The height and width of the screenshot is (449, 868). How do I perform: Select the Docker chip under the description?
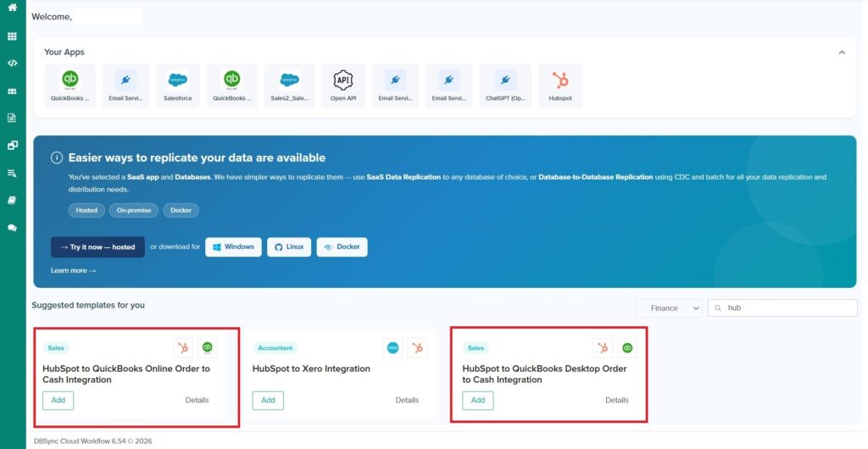pyautogui.click(x=181, y=210)
